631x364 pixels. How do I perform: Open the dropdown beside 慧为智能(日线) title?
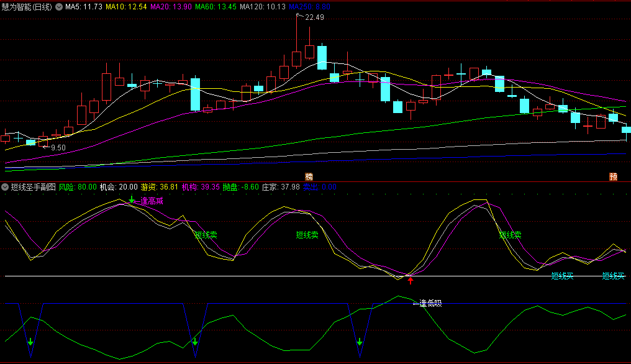coord(59,7)
